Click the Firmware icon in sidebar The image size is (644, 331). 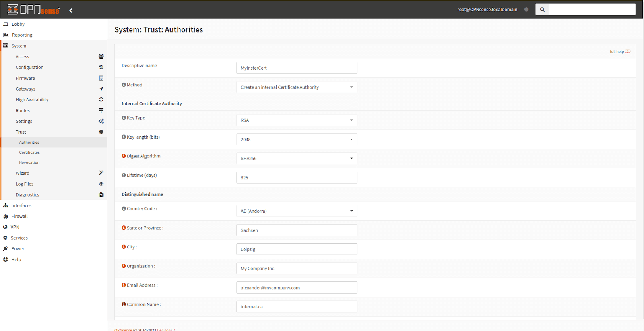tap(101, 78)
